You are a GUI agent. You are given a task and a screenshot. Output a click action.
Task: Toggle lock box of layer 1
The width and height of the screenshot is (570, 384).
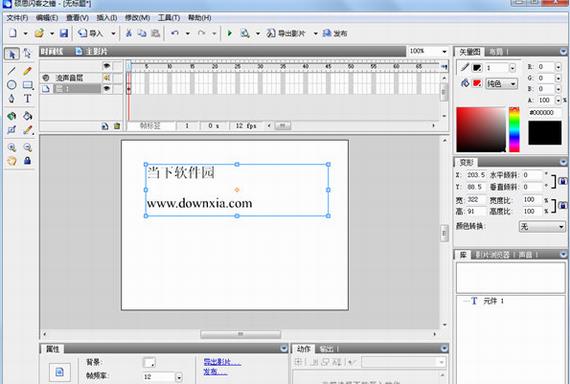117,88
